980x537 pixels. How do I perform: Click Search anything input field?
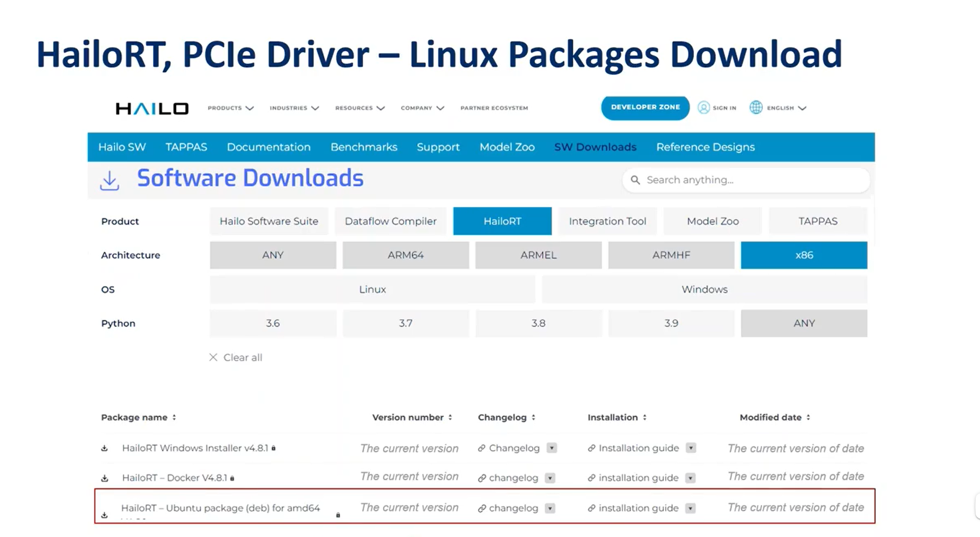[746, 180]
